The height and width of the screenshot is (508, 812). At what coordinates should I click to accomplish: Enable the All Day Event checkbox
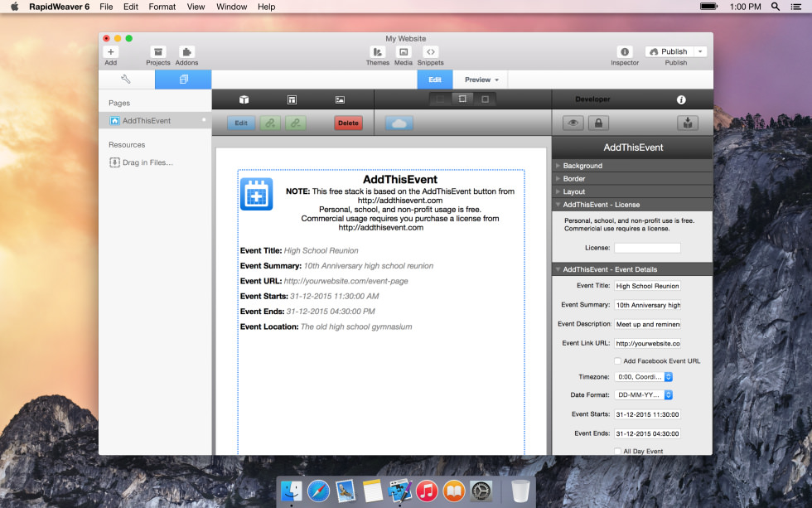(x=617, y=451)
